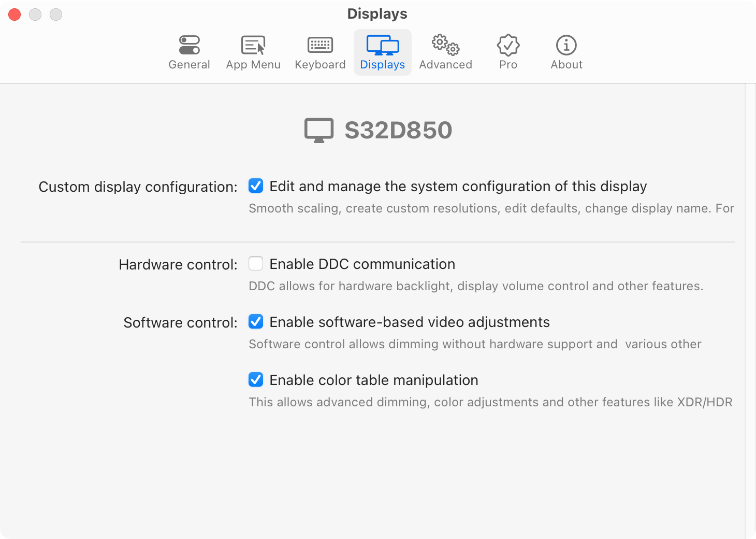Open the About info icon

(566, 45)
